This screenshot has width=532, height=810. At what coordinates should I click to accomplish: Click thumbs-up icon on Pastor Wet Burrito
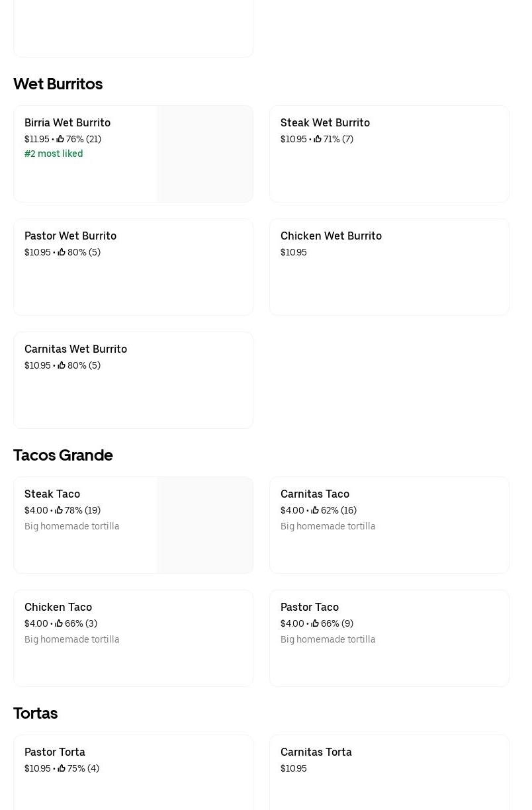click(62, 252)
